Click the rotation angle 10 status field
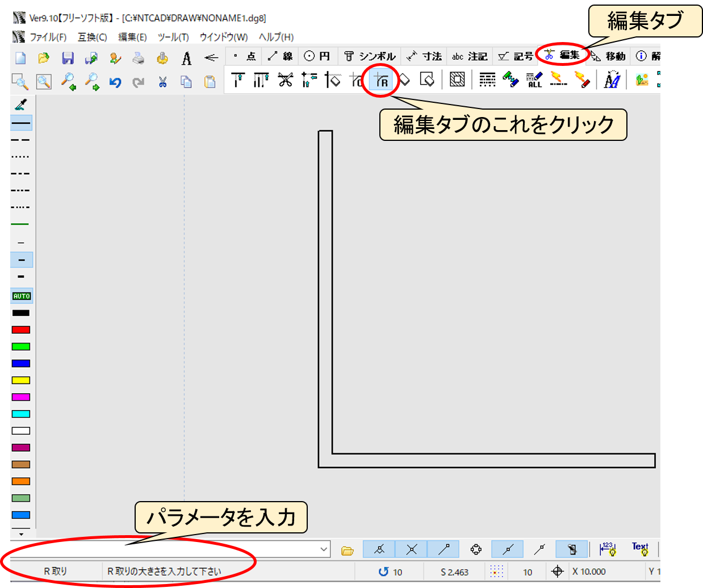Screen dimensions: 703x588 click(x=391, y=572)
